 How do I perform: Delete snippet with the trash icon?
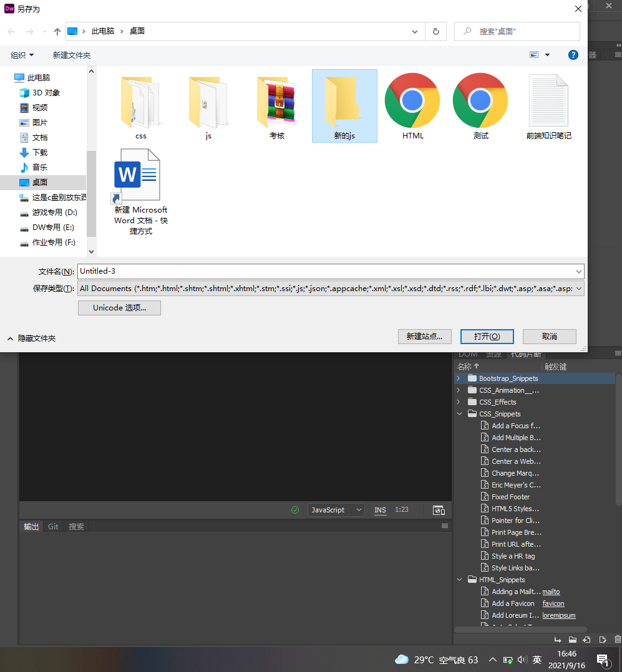[x=617, y=639]
